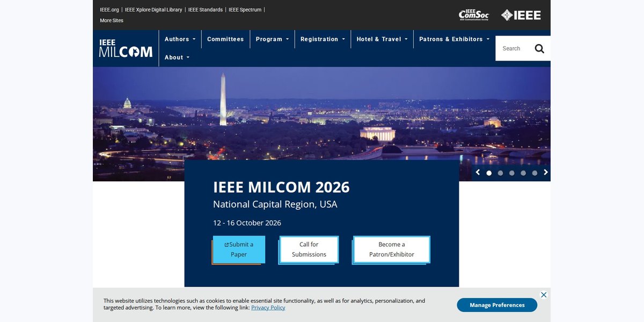Expand the Authors dropdown menu
The height and width of the screenshot is (322, 644).
coord(180,39)
